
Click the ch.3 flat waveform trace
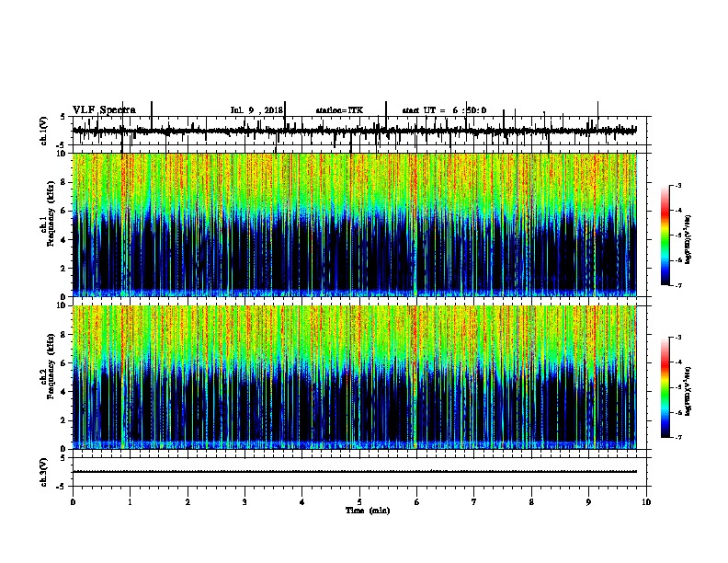pyautogui.click(x=355, y=472)
